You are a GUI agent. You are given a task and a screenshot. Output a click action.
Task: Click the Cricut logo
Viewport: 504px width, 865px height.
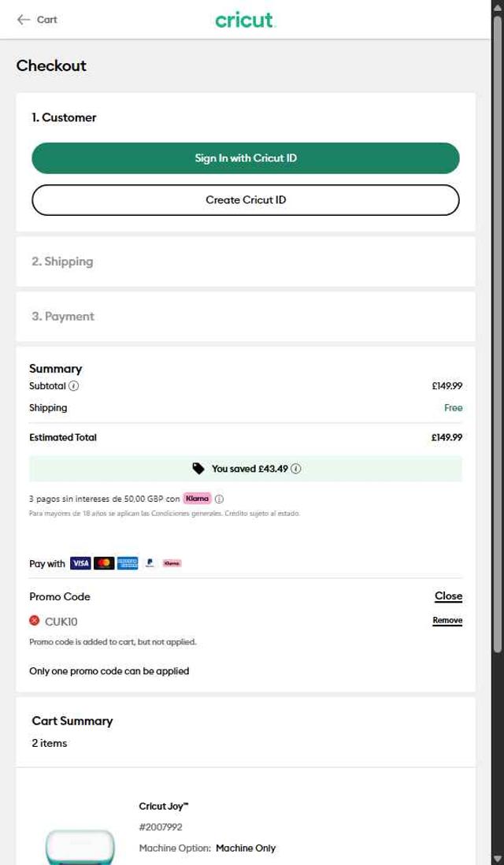tap(244, 20)
